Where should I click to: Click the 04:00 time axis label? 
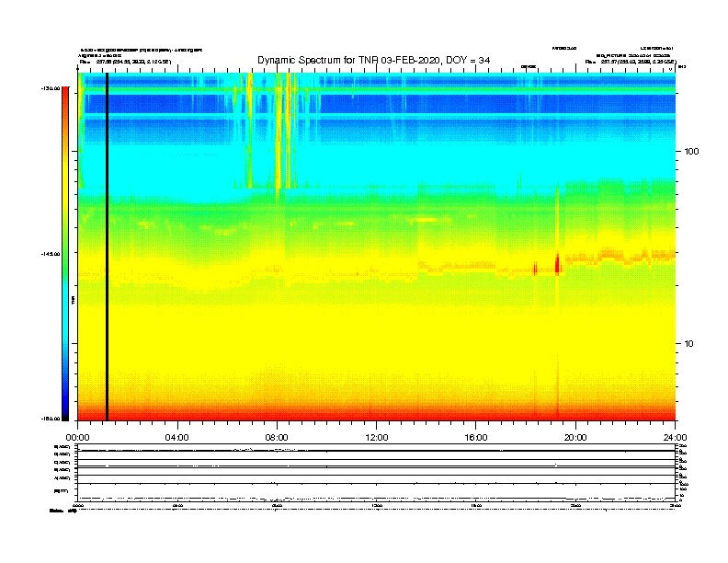click(177, 438)
